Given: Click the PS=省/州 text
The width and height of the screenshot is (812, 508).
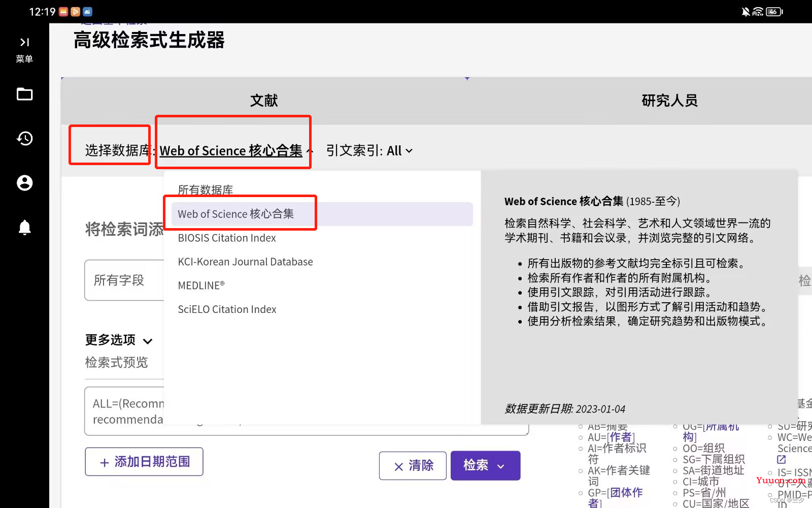Looking at the screenshot, I should click(704, 493).
